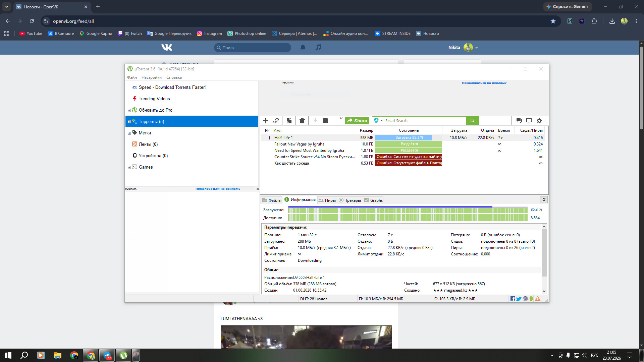Open the chat bubbles icon in uTorrent toolbar

click(x=519, y=121)
